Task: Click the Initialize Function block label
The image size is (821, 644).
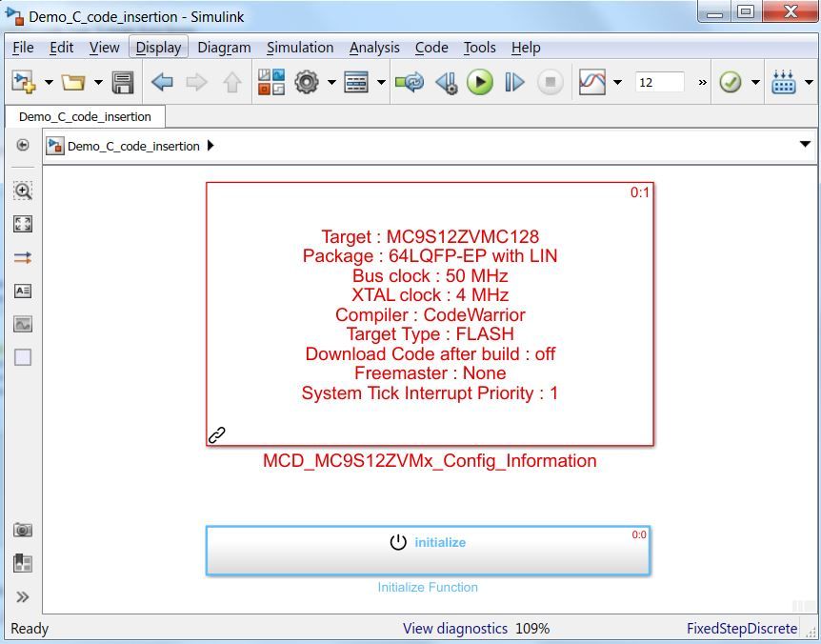Action: [x=428, y=588]
